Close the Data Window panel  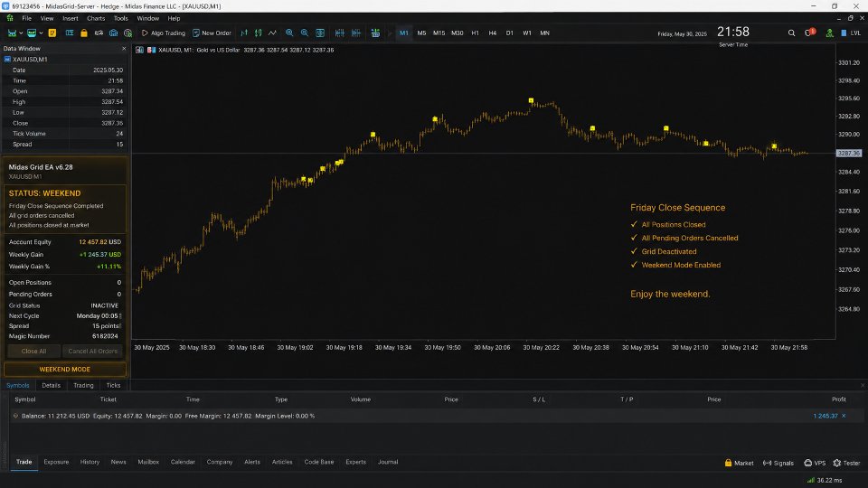(124, 49)
